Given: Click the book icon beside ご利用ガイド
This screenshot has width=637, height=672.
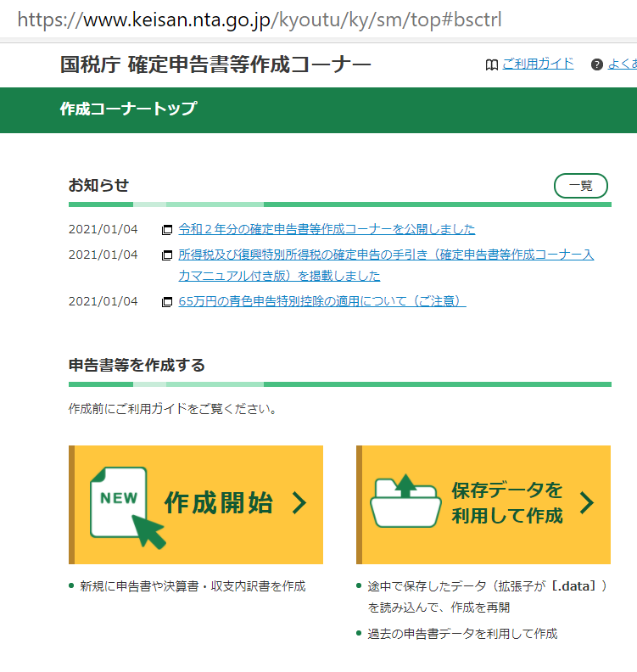Looking at the screenshot, I should (491, 65).
